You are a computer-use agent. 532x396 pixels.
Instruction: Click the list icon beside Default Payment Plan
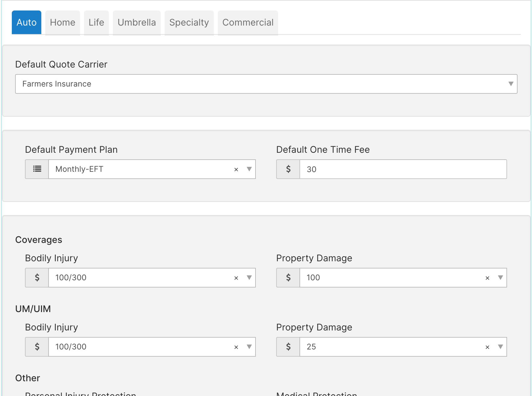tap(37, 169)
